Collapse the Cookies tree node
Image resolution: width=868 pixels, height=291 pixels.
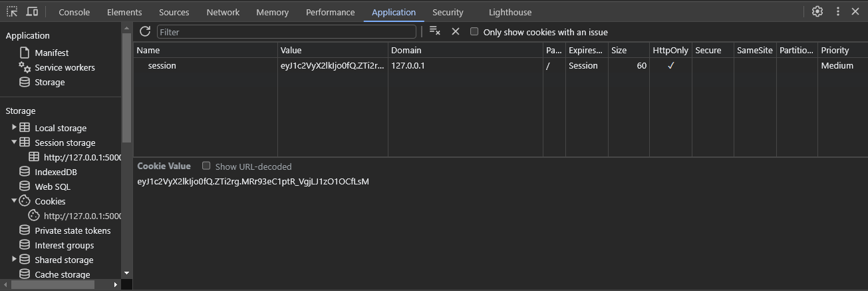[14, 200]
